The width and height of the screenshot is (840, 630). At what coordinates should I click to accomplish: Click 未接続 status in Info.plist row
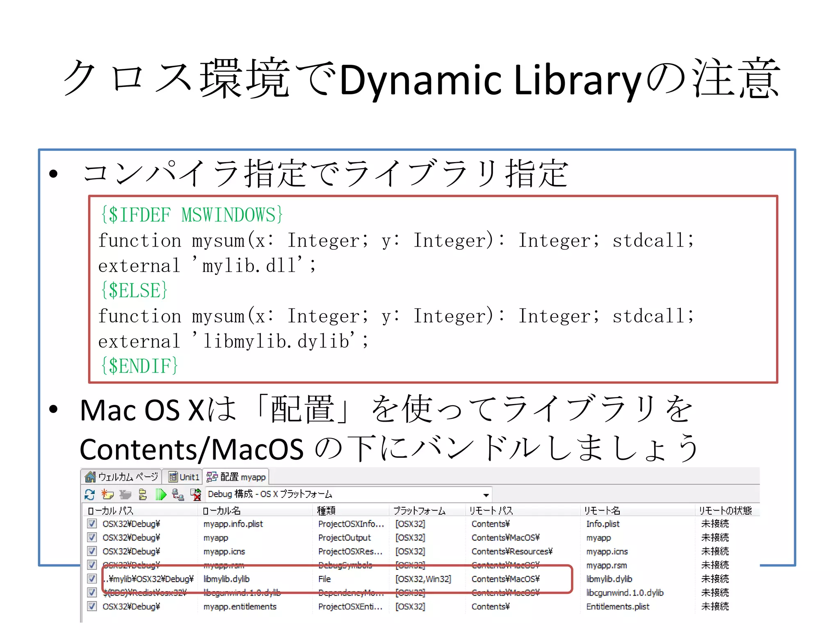(x=715, y=524)
